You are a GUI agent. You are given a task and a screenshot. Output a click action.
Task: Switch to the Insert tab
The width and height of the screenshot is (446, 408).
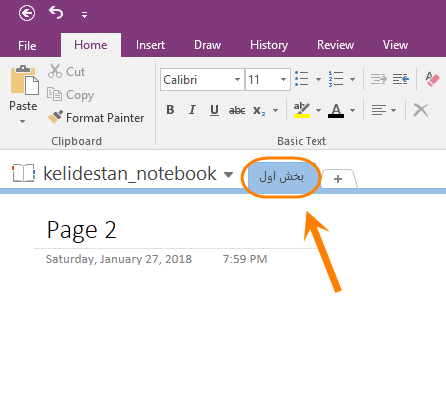(x=150, y=45)
